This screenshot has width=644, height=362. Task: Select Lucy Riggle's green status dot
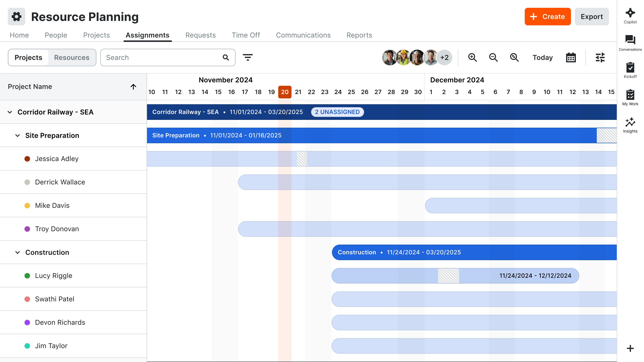click(x=28, y=276)
